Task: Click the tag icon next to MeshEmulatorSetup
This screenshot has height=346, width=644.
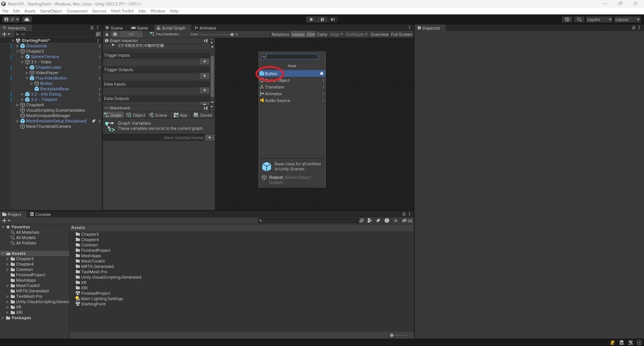Action: coord(93,121)
